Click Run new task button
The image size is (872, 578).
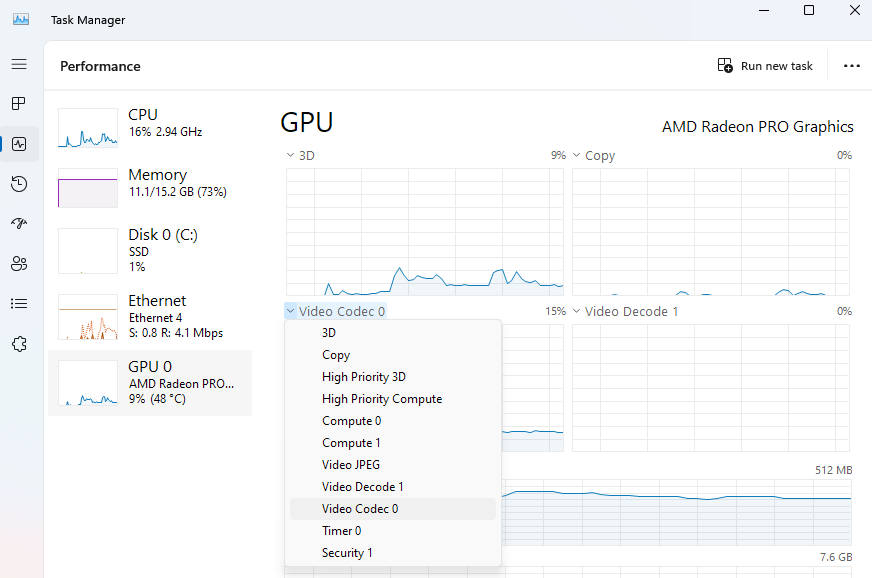765,66
